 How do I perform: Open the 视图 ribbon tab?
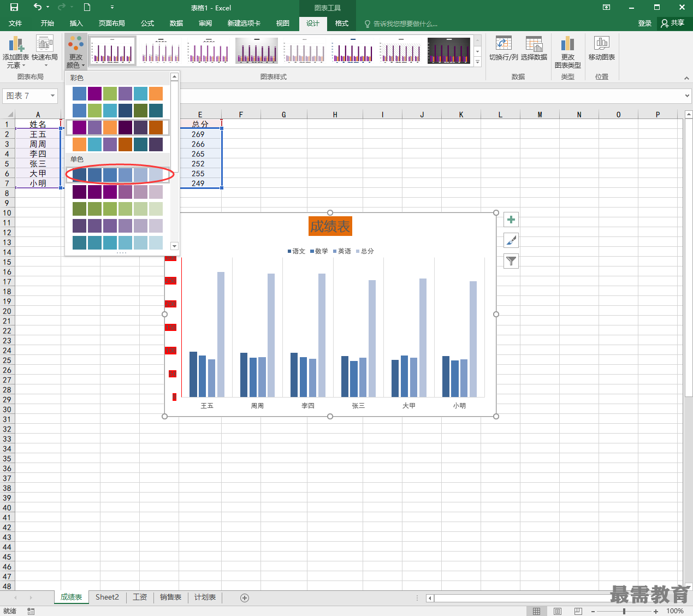click(283, 23)
